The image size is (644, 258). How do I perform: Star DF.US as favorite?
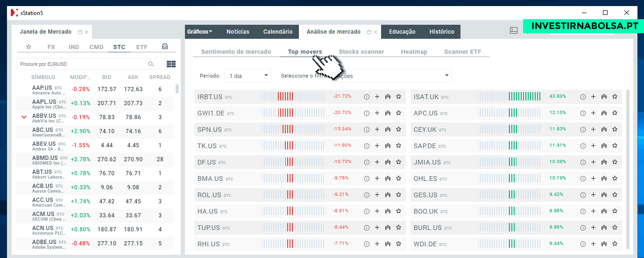click(398, 162)
